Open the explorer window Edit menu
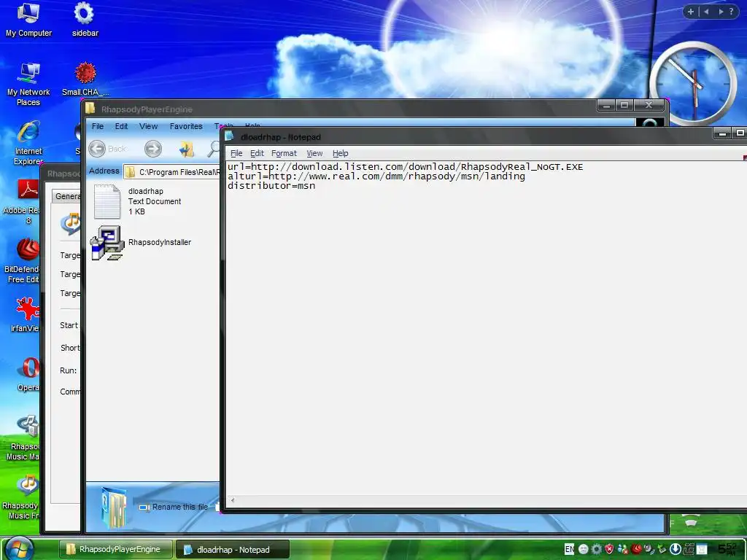The height and width of the screenshot is (560, 747). [x=121, y=126]
